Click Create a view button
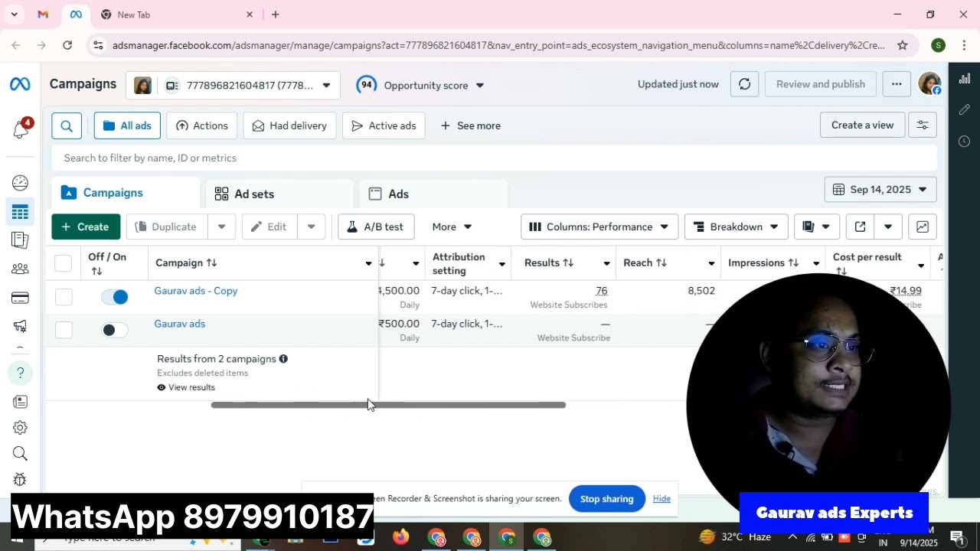Image resolution: width=980 pixels, height=551 pixels. (x=862, y=125)
